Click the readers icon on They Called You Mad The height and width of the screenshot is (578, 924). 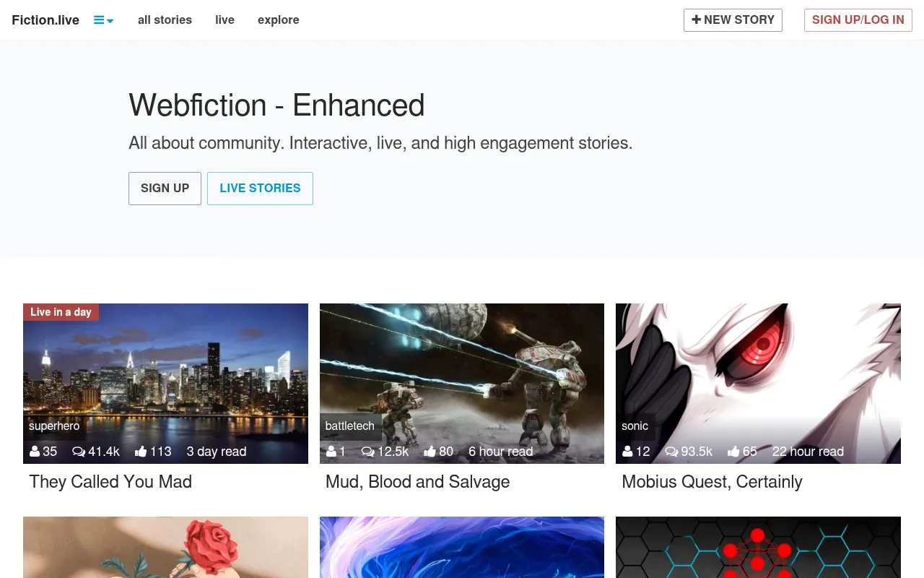35,452
